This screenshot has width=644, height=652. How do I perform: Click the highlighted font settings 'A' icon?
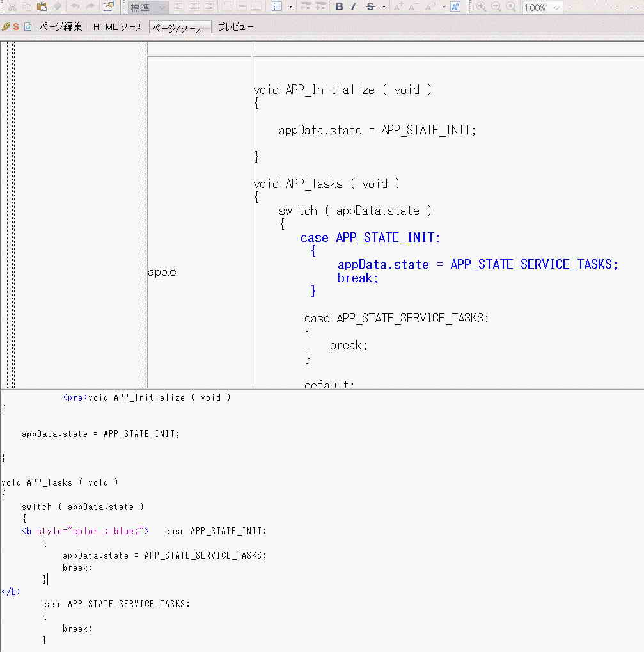(455, 7)
